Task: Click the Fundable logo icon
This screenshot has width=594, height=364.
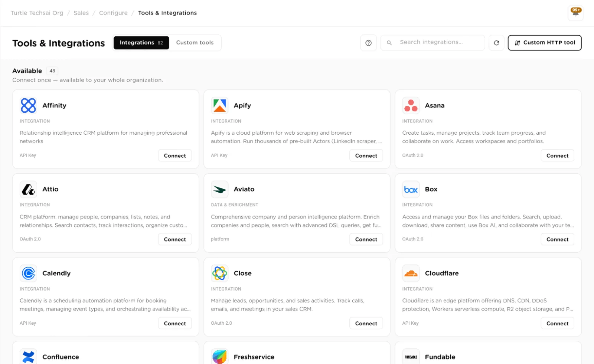Action: 411,357
